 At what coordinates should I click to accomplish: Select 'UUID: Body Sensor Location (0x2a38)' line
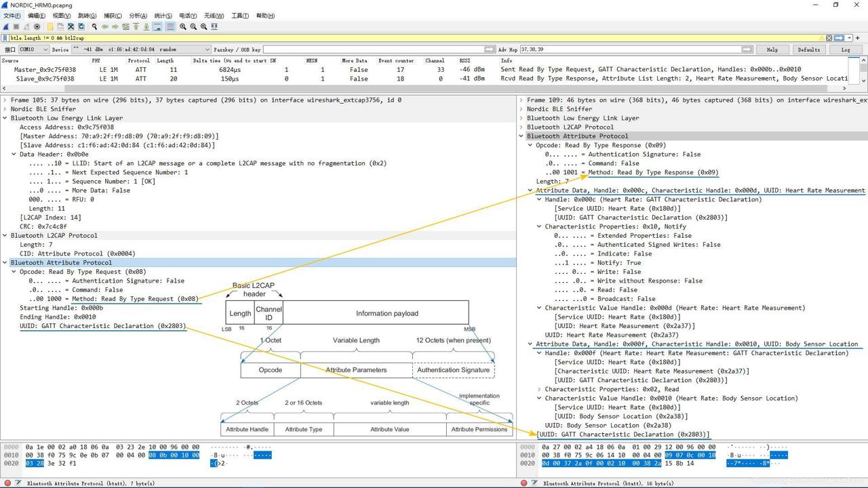click(x=607, y=425)
